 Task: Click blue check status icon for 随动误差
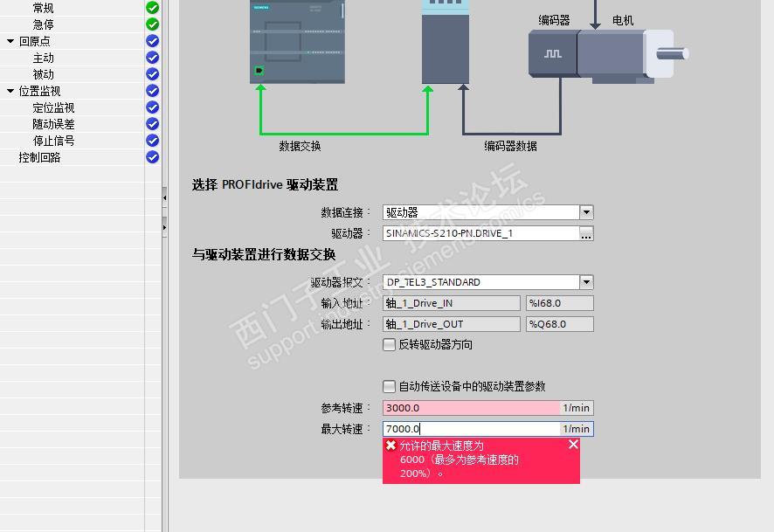coord(153,123)
